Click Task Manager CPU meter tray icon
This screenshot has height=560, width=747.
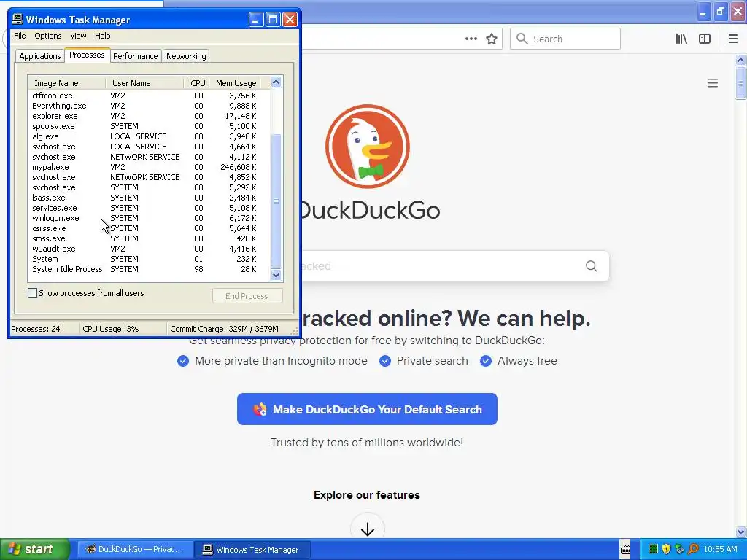pyautogui.click(x=654, y=549)
